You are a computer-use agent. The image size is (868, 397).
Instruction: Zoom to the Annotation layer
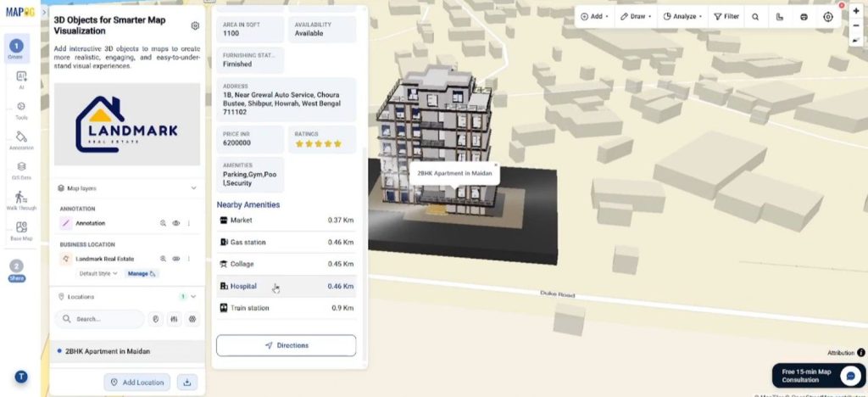tap(164, 223)
